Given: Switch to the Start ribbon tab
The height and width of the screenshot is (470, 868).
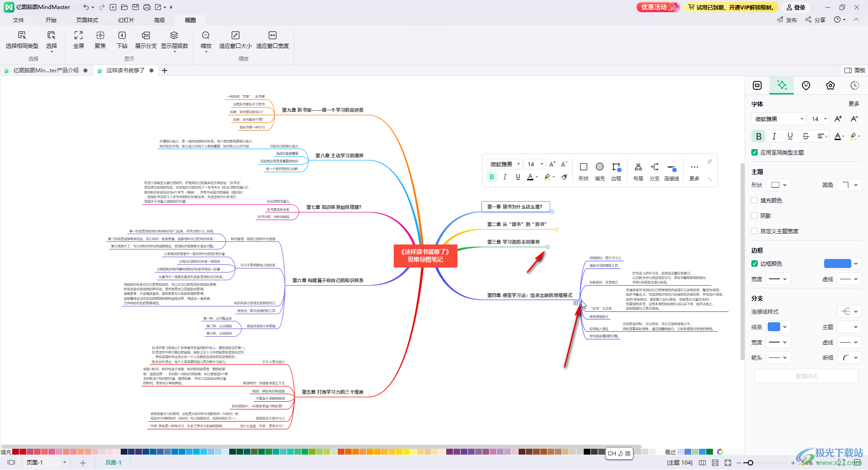Looking at the screenshot, I should pos(51,20).
